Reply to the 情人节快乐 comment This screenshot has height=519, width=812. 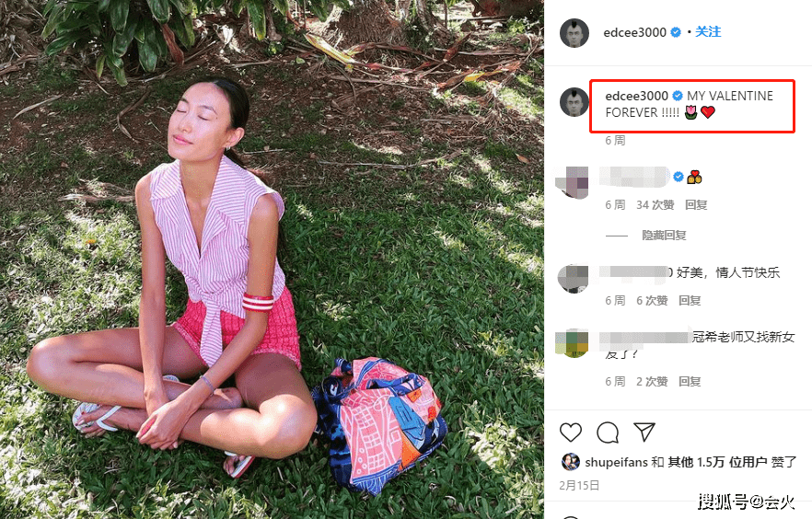(x=690, y=301)
